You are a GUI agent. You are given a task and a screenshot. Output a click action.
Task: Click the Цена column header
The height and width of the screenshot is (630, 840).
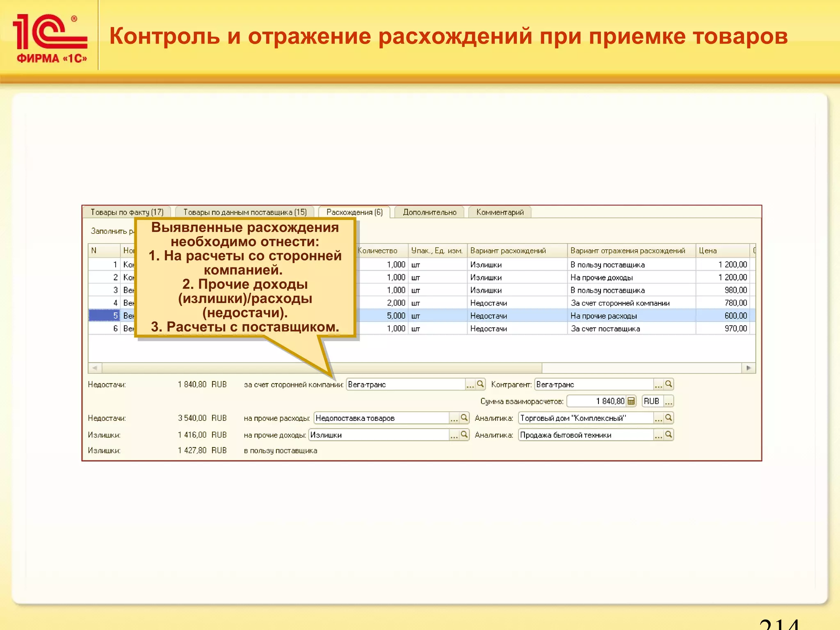tap(723, 251)
